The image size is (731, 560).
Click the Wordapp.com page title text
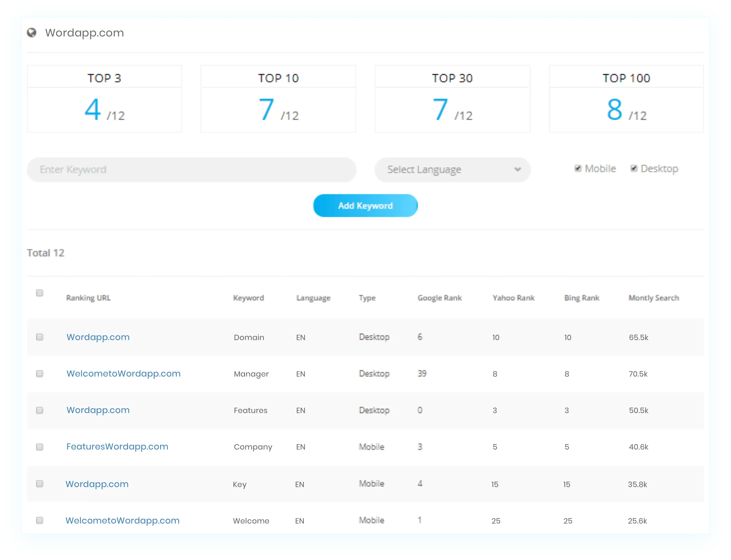pos(84,33)
